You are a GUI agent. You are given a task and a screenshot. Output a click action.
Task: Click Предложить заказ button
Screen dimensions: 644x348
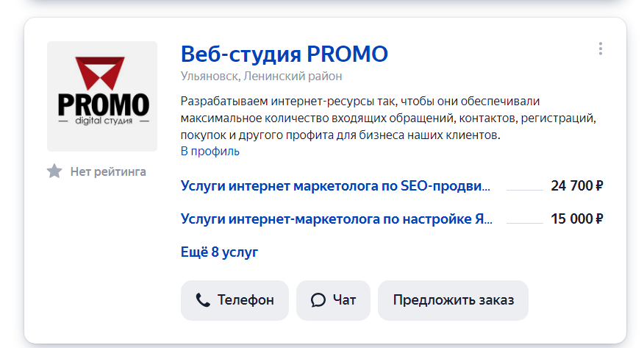click(x=453, y=300)
